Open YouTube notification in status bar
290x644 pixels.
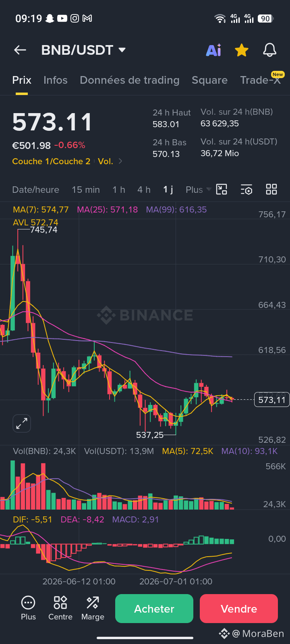[62, 18]
